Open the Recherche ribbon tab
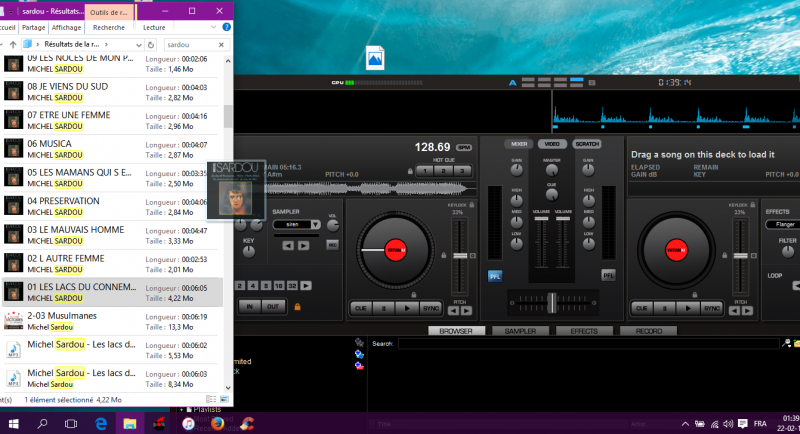Image resolution: width=800 pixels, height=434 pixels. [109, 28]
